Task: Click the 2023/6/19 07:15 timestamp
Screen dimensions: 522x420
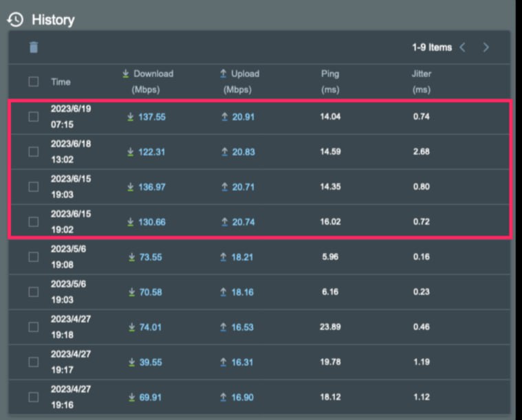Action: coord(71,116)
